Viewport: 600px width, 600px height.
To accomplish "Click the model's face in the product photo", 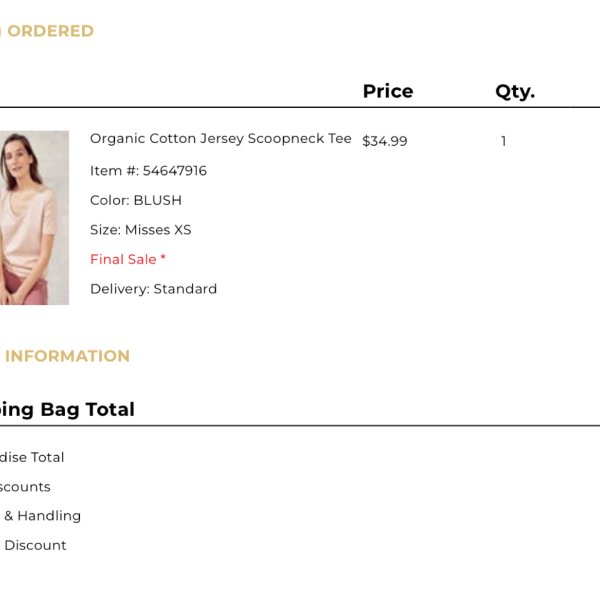I will pos(16,159).
